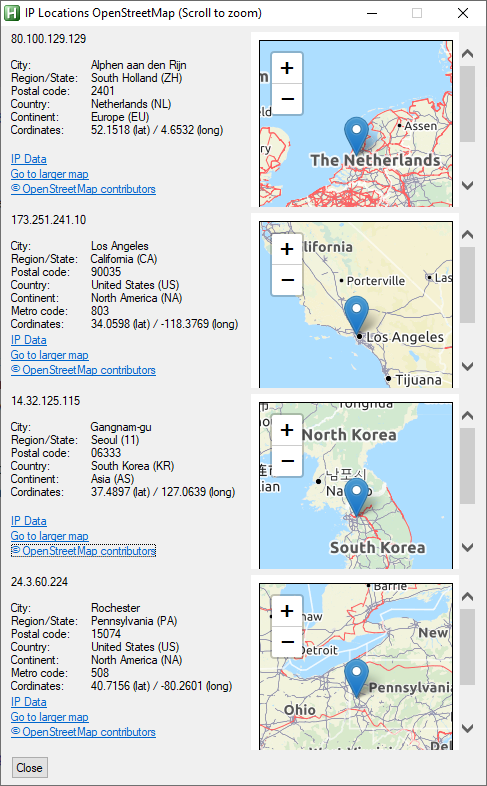Click the application icon in the title bar

coord(12,13)
